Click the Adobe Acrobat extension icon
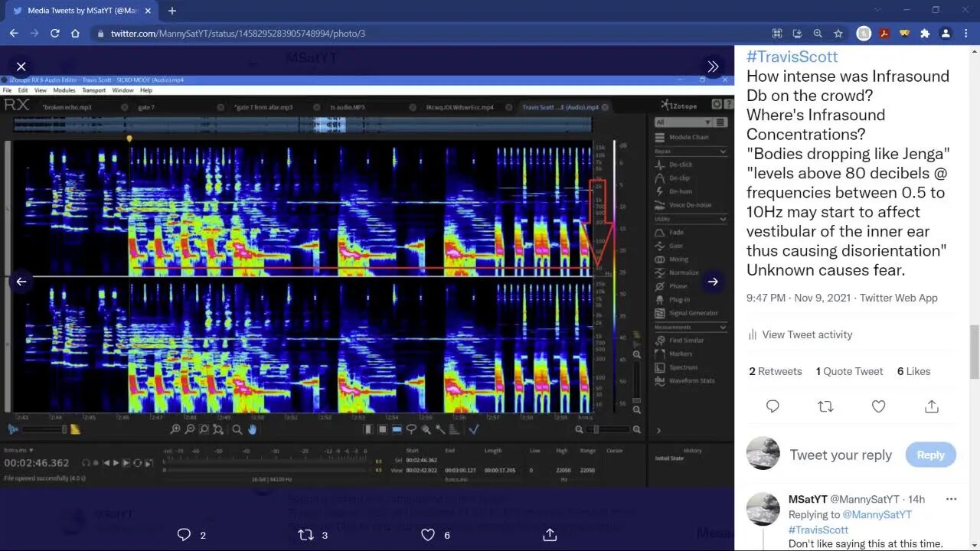980x551 pixels. coord(884,34)
